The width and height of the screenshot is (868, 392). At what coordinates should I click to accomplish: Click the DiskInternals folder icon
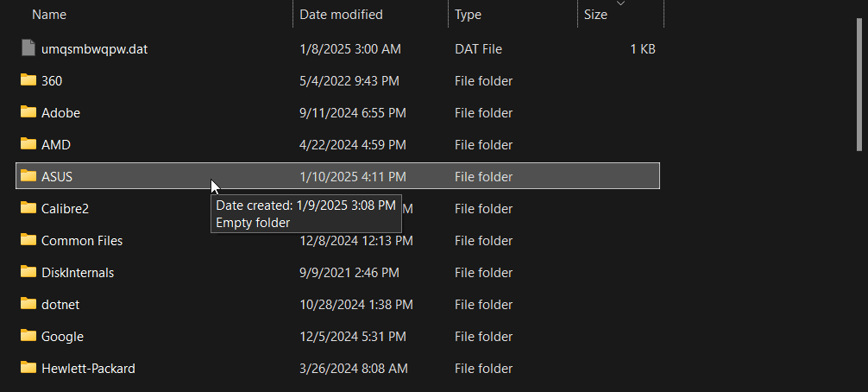[x=28, y=272]
